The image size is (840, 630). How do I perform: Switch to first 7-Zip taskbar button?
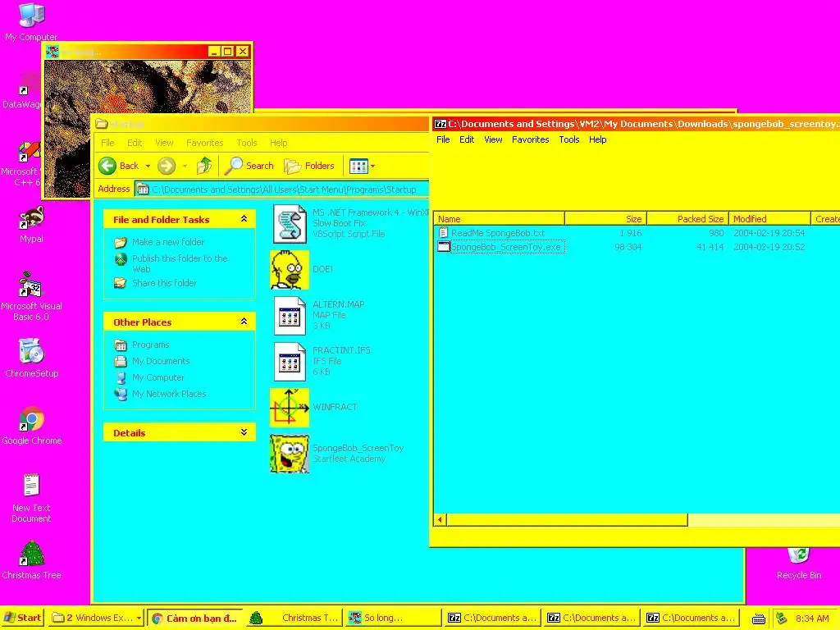(492, 618)
